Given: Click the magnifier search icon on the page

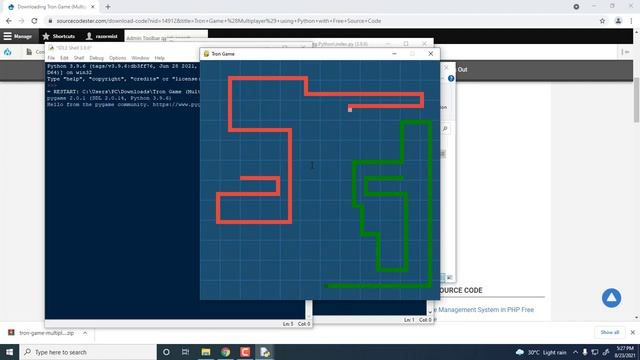Looking at the screenshot, I should (445, 129).
